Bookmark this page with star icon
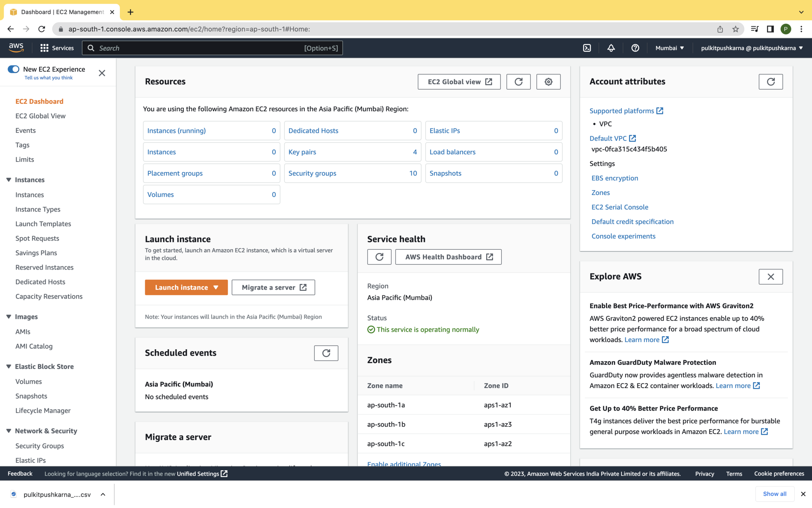This screenshot has width=812, height=508. [x=735, y=29]
